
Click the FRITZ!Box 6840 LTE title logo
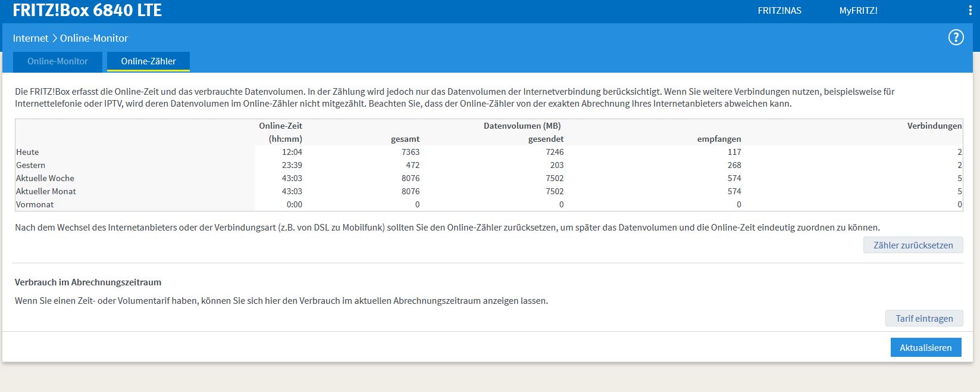(87, 11)
